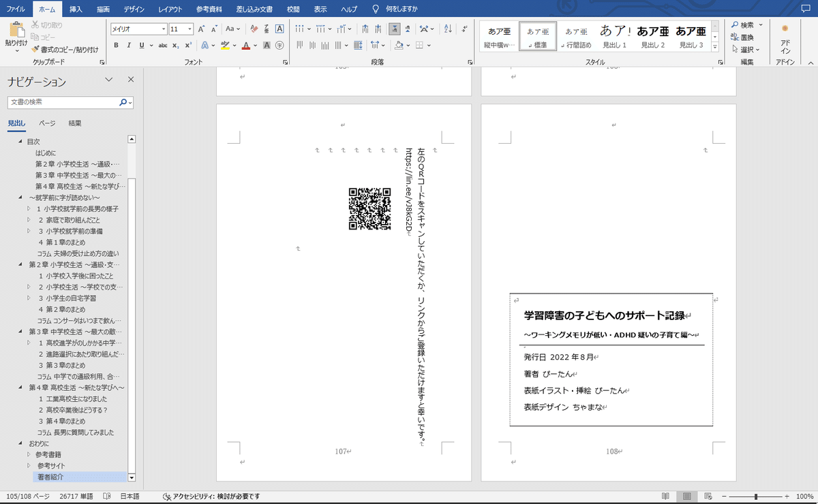Open the paragraph dialog launcher arrow
Screen dimensions: 818x504
point(470,62)
